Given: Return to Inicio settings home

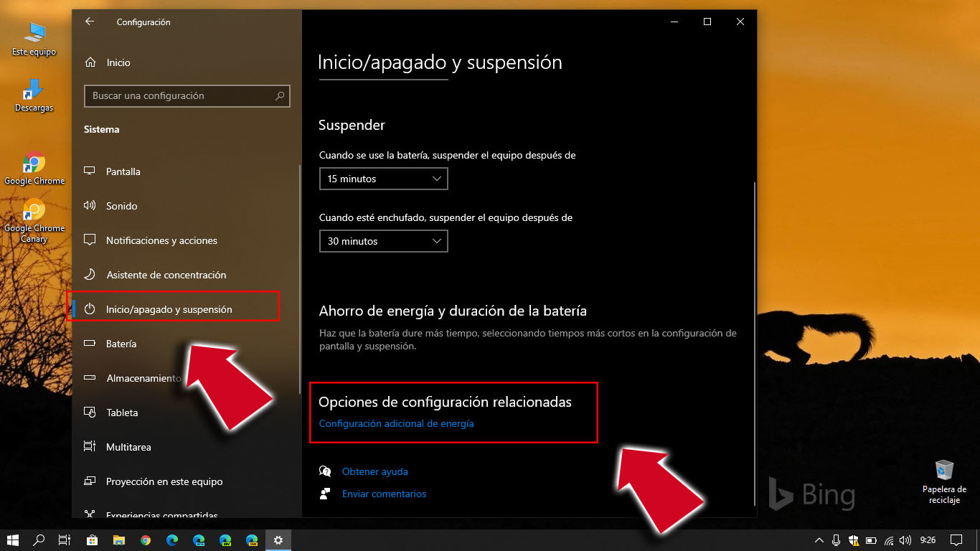Looking at the screenshot, I should coord(117,62).
